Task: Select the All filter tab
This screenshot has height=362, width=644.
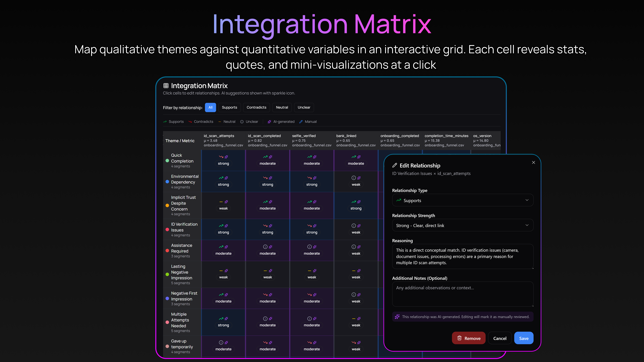Action: pyautogui.click(x=210, y=107)
